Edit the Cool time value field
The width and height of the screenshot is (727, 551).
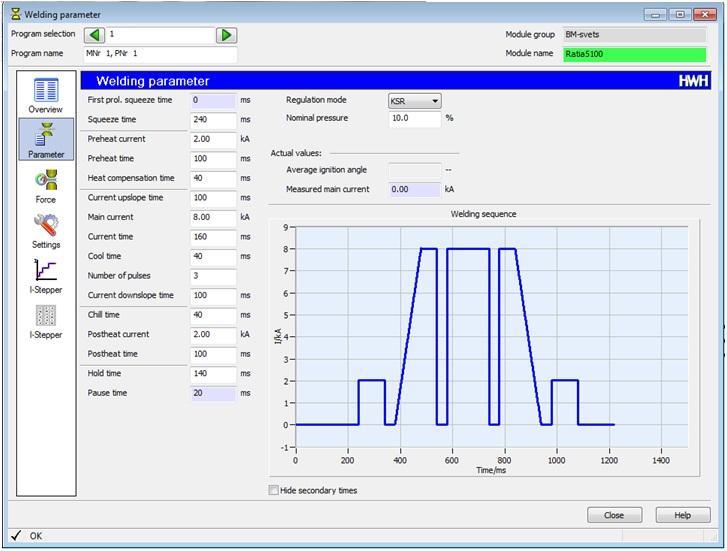tap(213, 256)
